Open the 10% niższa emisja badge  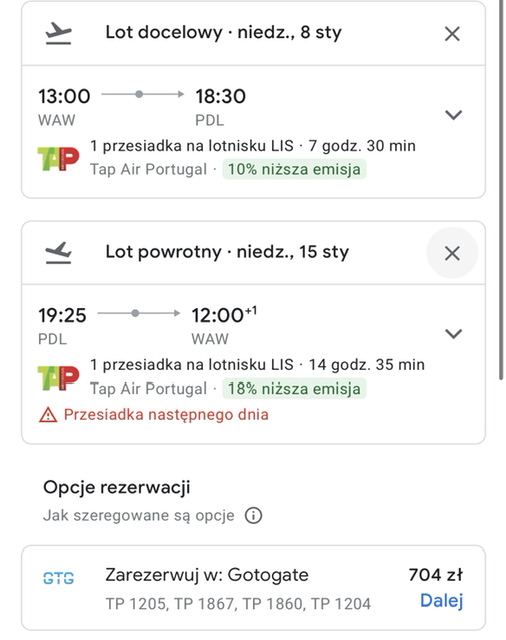coord(294,169)
